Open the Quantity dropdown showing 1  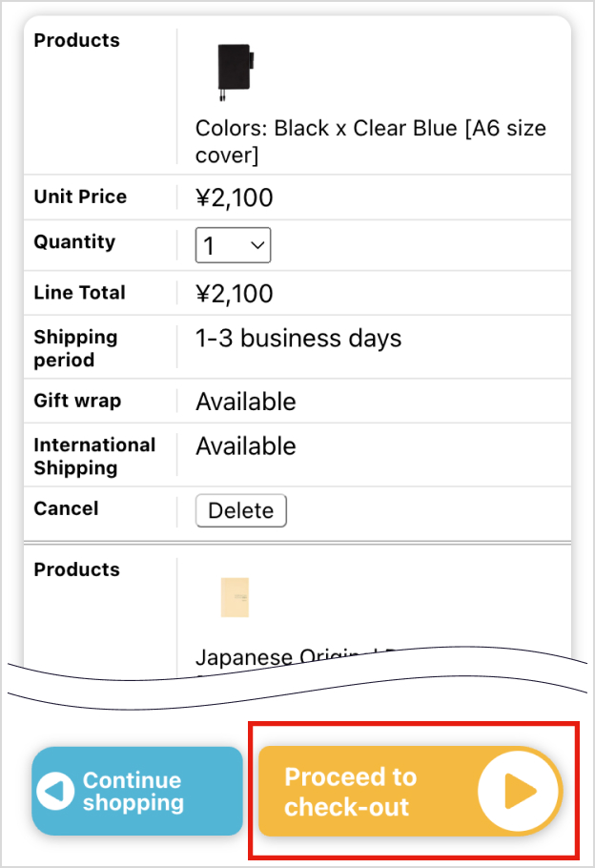tap(233, 245)
